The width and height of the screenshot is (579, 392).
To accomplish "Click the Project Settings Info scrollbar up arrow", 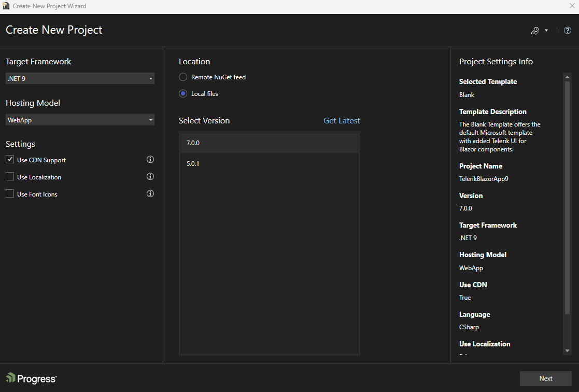I will [567, 77].
